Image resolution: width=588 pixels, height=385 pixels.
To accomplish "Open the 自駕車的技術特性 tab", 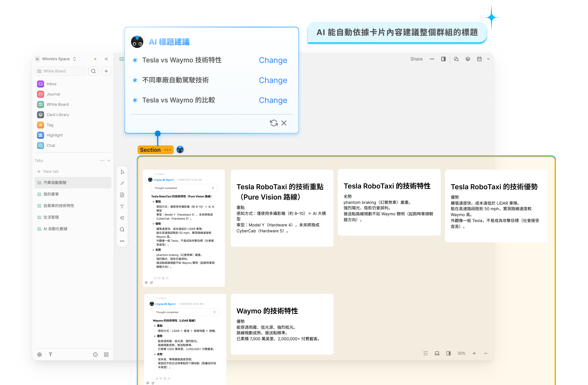I will click(59, 206).
